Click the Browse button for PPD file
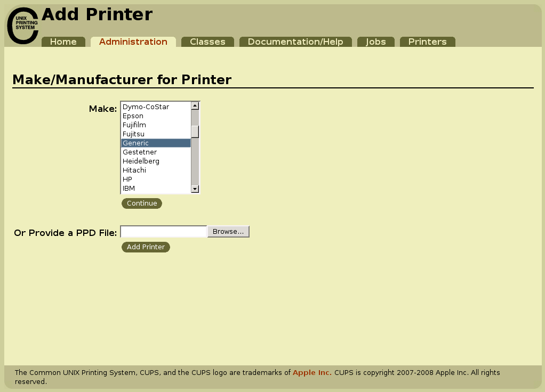The height and width of the screenshot is (392, 545). [x=228, y=231]
